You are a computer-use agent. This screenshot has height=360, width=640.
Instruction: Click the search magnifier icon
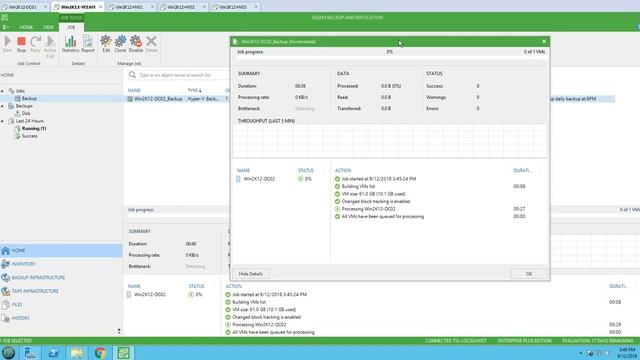click(x=132, y=75)
